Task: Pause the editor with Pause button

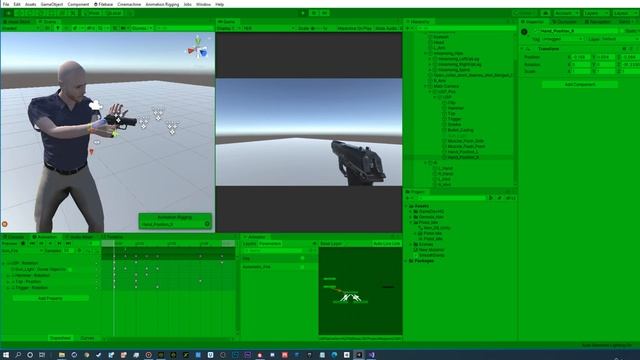Action: coord(314,13)
